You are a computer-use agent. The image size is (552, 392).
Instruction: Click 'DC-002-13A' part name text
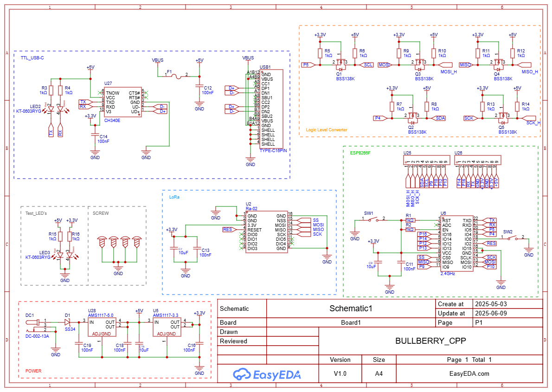(37, 336)
